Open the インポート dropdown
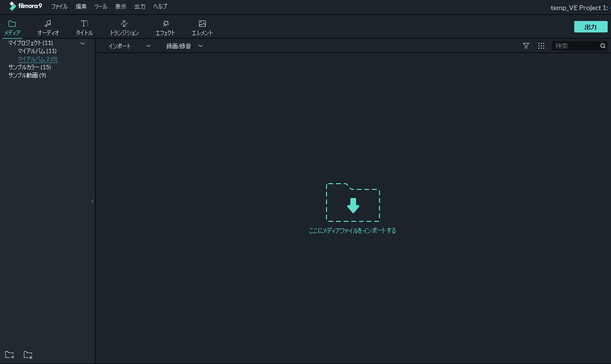Screen dimensions: 611x364 click(129, 46)
